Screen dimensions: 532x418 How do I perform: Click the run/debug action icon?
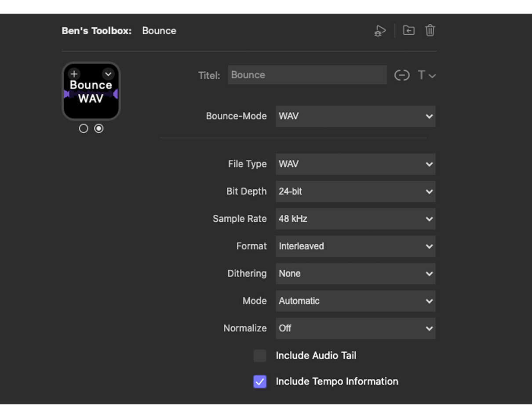coord(380,31)
